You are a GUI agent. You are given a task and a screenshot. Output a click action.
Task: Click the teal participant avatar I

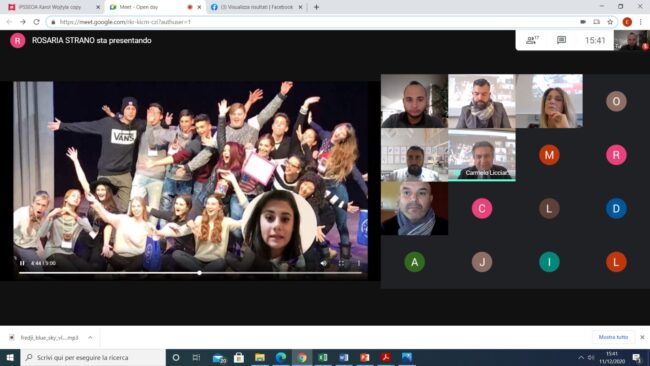[549, 262]
